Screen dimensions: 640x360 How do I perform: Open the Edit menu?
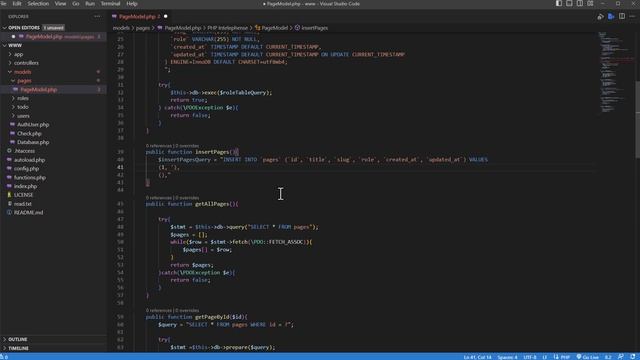pos(17,4)
